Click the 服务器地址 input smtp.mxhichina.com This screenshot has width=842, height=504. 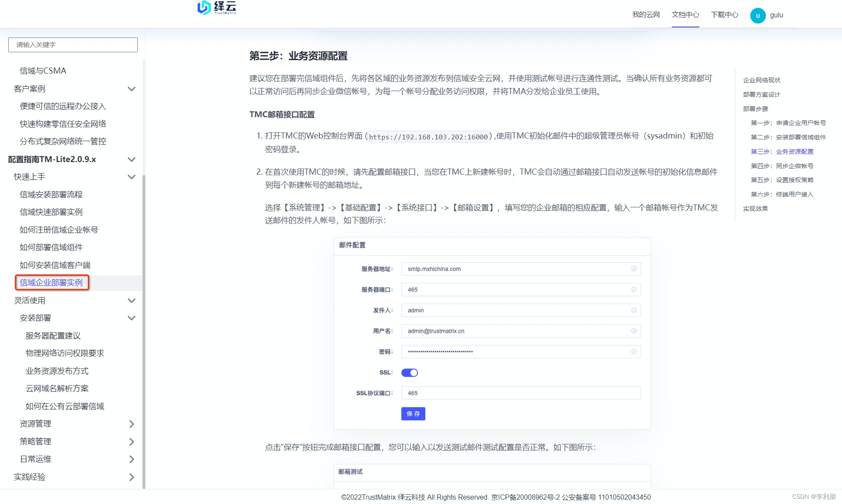pyautogui.click(x=521, y=269)
